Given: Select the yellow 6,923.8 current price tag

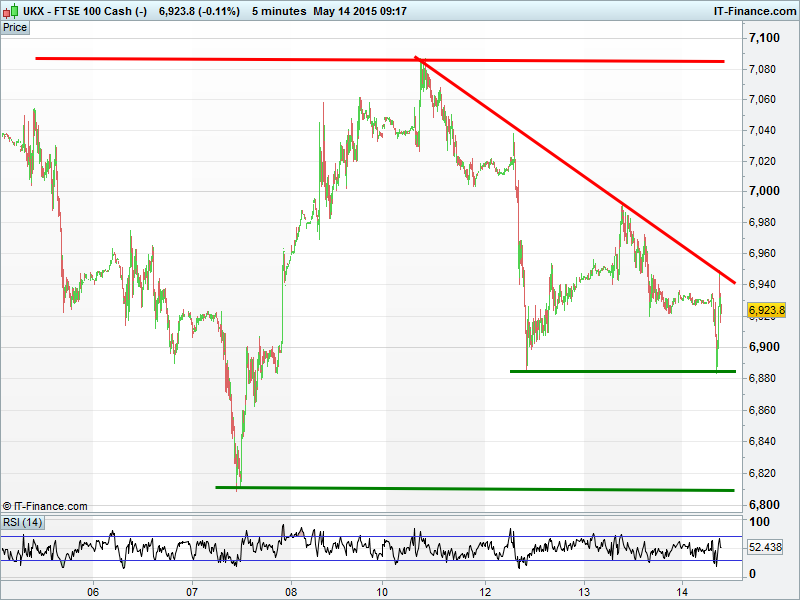Looking at the screenshot, I should (766, 310).
